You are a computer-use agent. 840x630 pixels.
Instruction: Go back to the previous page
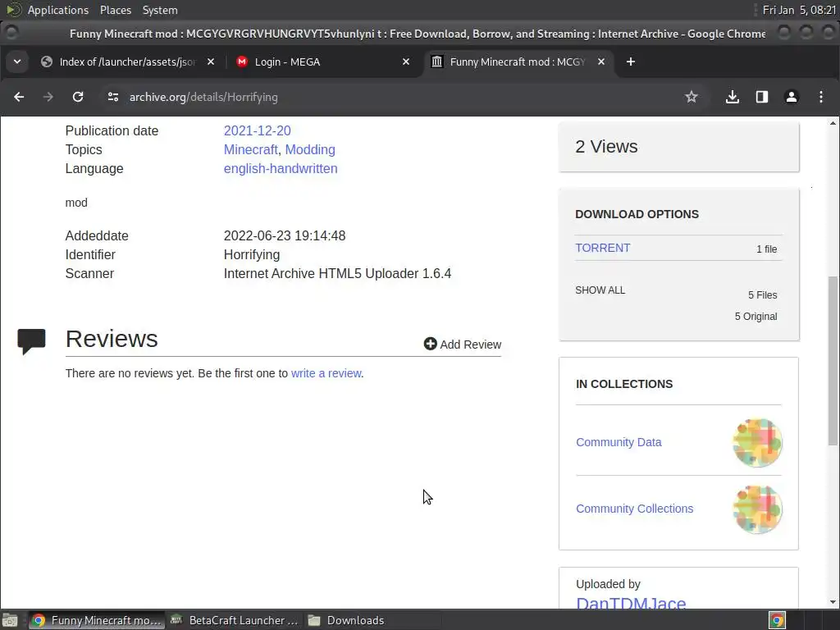[x=19, y=97]
